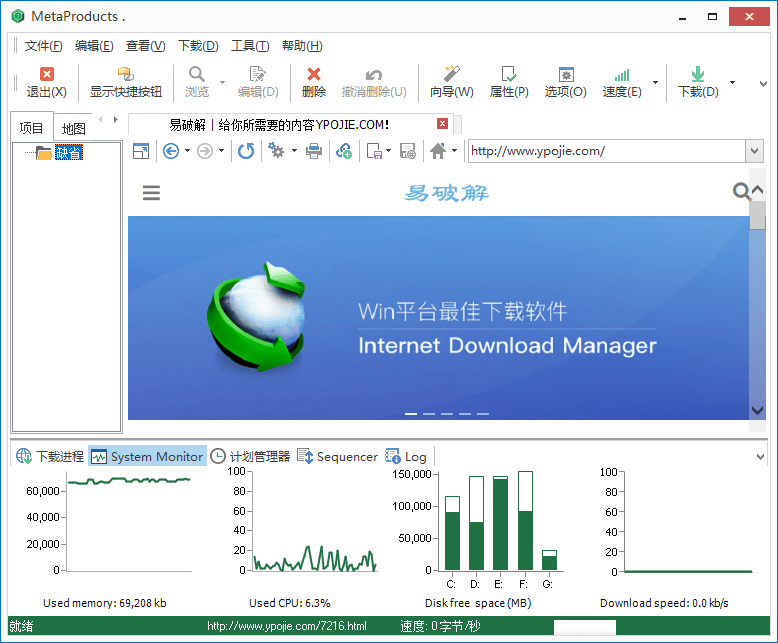Click the 易破解 site logo
Viewport: 778px width, 643px height.
(447, 193)
